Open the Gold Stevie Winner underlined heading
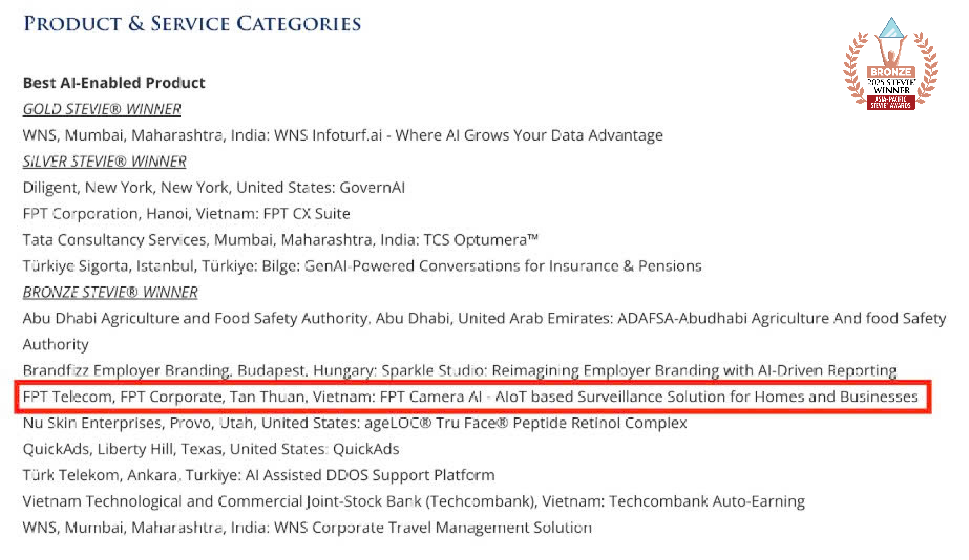The image size is (969, 560). tap(102, 109)
